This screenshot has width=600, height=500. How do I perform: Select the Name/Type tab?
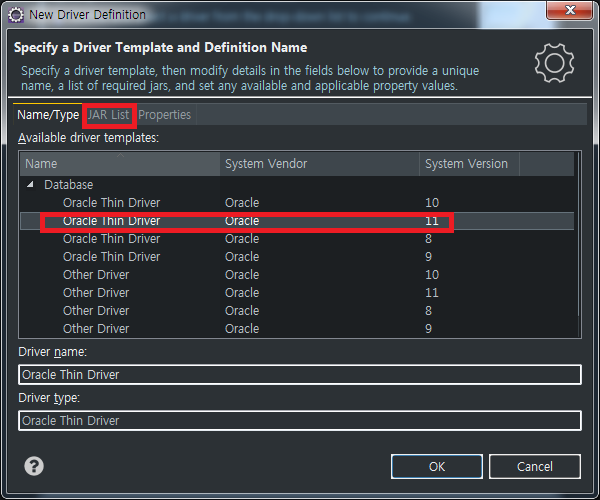tap(48, 115)
